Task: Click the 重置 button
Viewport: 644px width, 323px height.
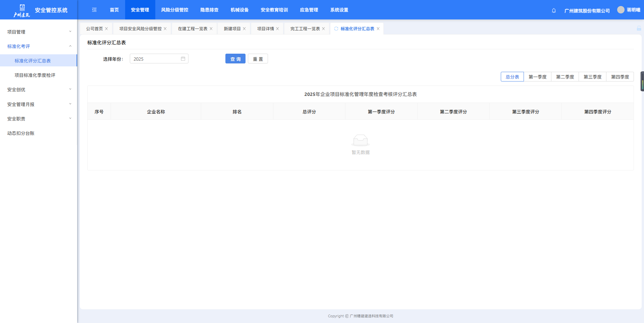Action: [258, 59]
